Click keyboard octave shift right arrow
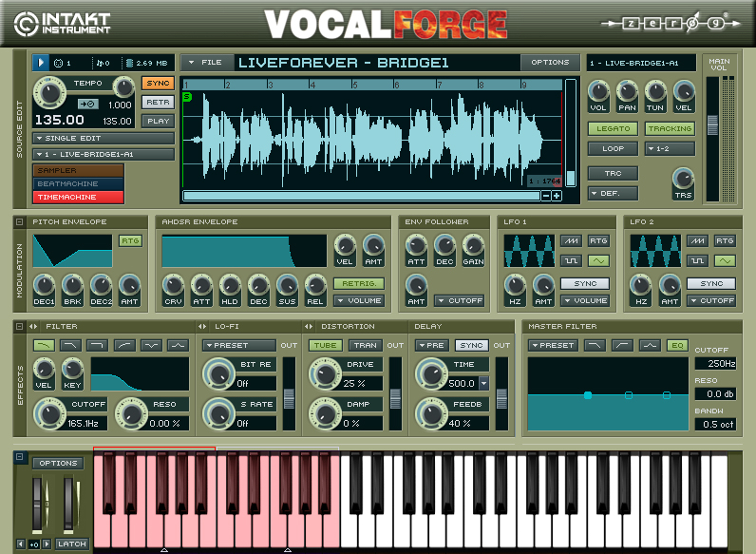This screenshot has height=554, width=756. point(47,544)
